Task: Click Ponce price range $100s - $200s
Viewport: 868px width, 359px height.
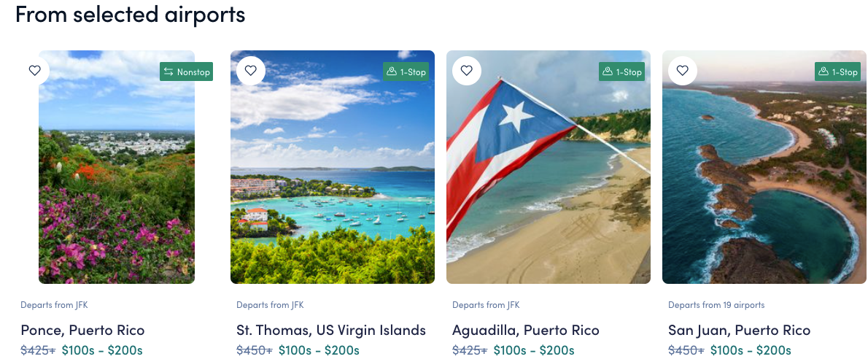Action: coord(102,350)
